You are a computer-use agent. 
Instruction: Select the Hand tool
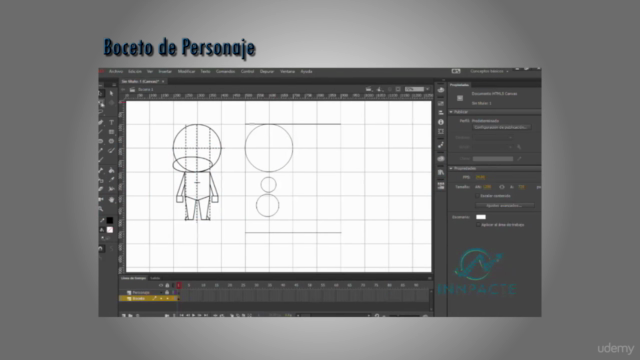(x=111, y=200)
